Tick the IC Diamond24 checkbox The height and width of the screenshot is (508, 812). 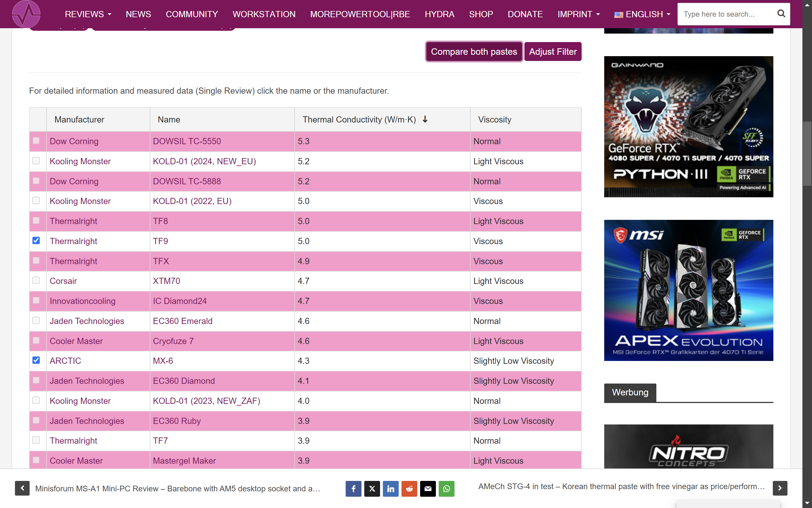pyautogui.click(x=36, y=300)
